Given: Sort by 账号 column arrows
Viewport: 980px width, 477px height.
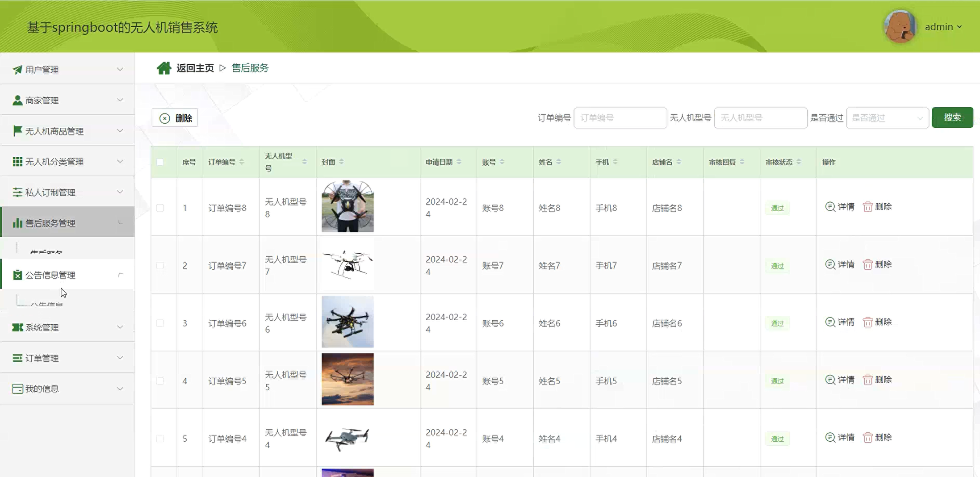Looking at the screenshot, I should (502, 162).
